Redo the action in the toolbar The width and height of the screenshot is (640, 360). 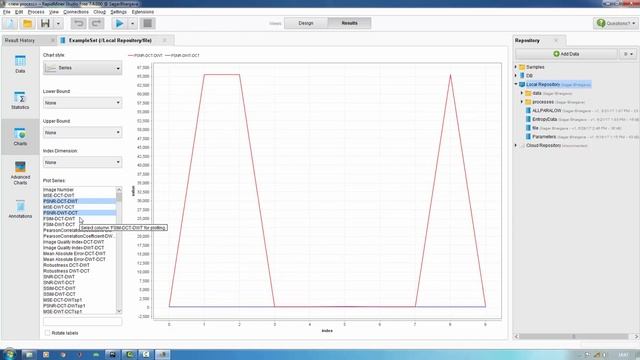(96, 23)
